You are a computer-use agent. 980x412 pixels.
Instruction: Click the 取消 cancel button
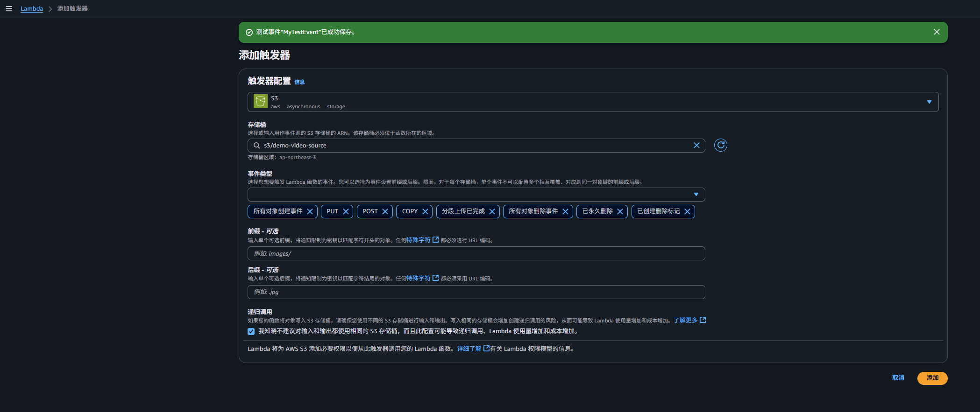(898, 378)
